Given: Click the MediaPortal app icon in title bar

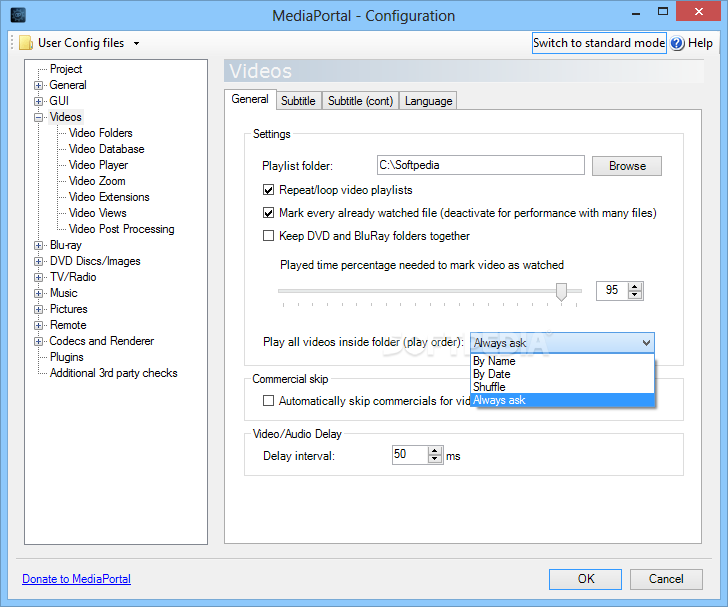Looking at the screenshot, I should pos(18,15).
